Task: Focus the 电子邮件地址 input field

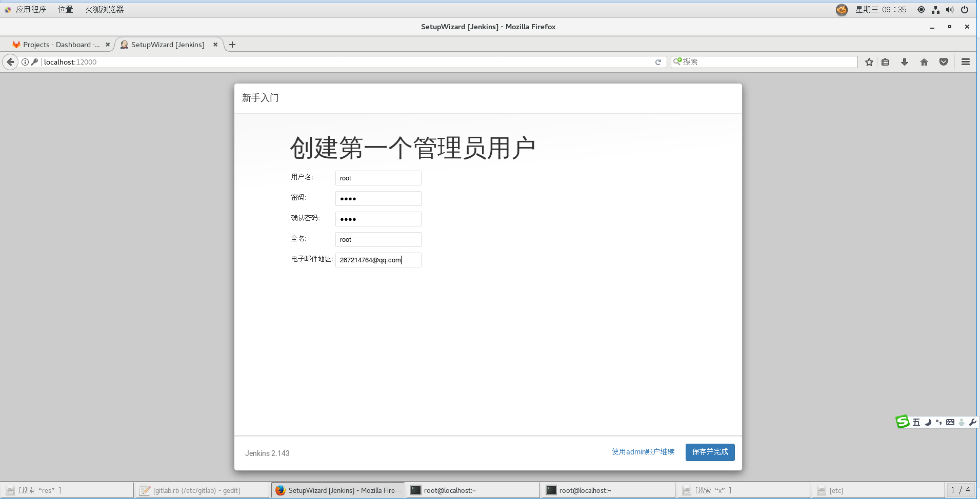Action: tap(378, 260)
